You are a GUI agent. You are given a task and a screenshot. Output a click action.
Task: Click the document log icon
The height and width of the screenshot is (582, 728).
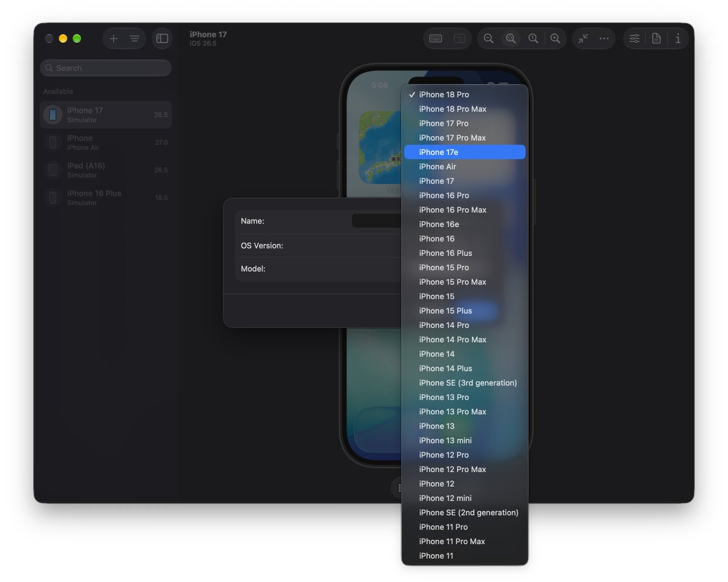656,39
